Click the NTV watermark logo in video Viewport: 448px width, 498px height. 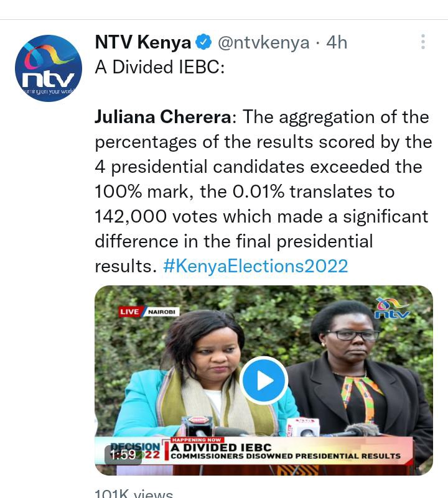[392, 308]
